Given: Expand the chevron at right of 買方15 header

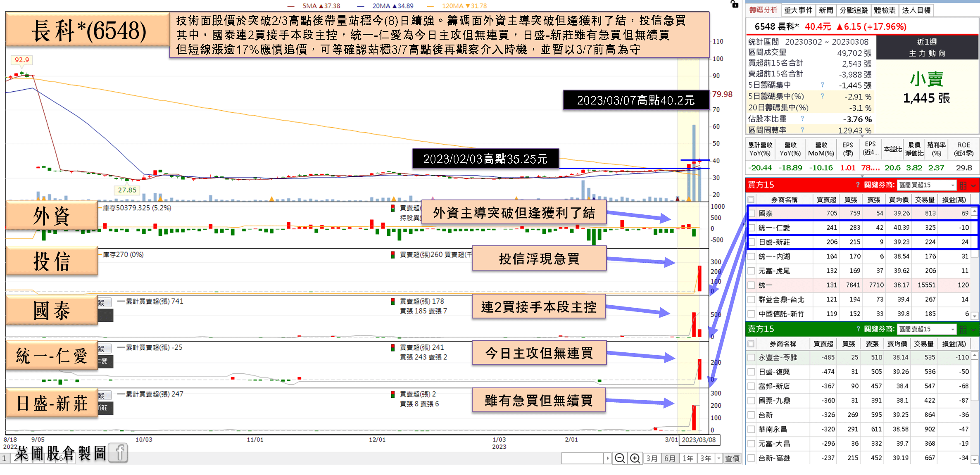Looking at the screenshot, I should point(974,185).
